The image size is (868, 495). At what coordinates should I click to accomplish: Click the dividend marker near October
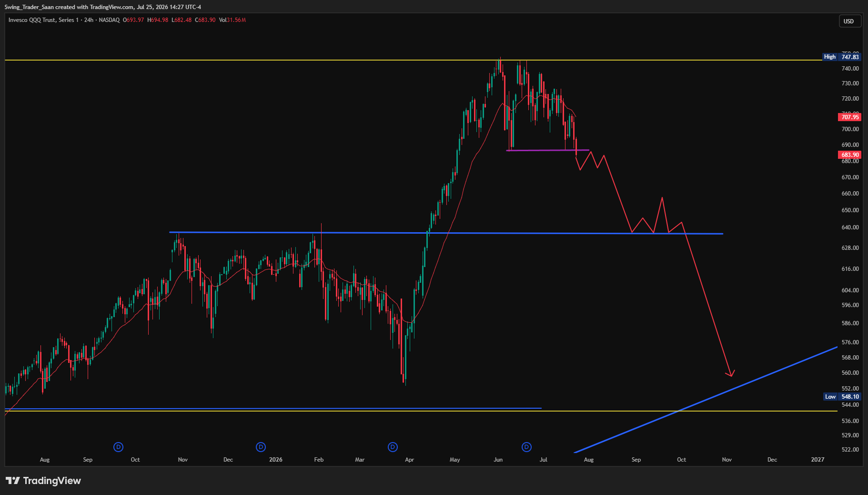tap(119, 447)
